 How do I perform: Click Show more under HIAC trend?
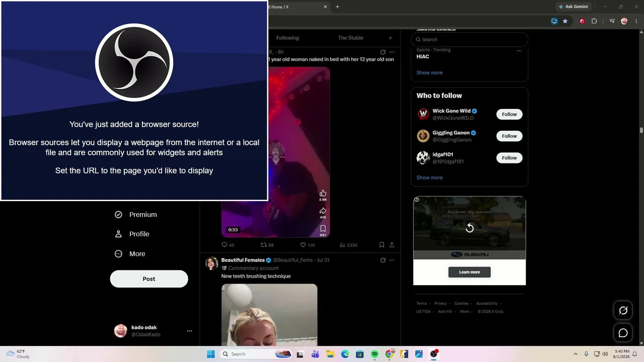click(430, 73)
